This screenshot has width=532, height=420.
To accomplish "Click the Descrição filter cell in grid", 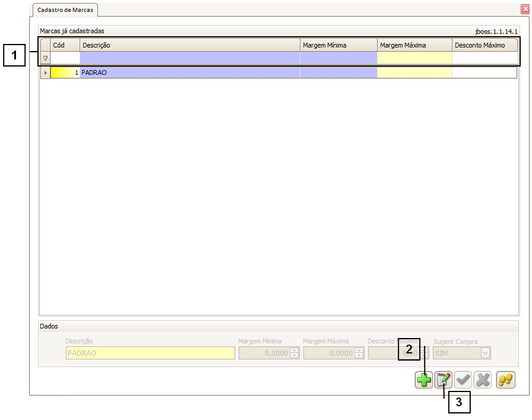I will (x=189, y=58).
